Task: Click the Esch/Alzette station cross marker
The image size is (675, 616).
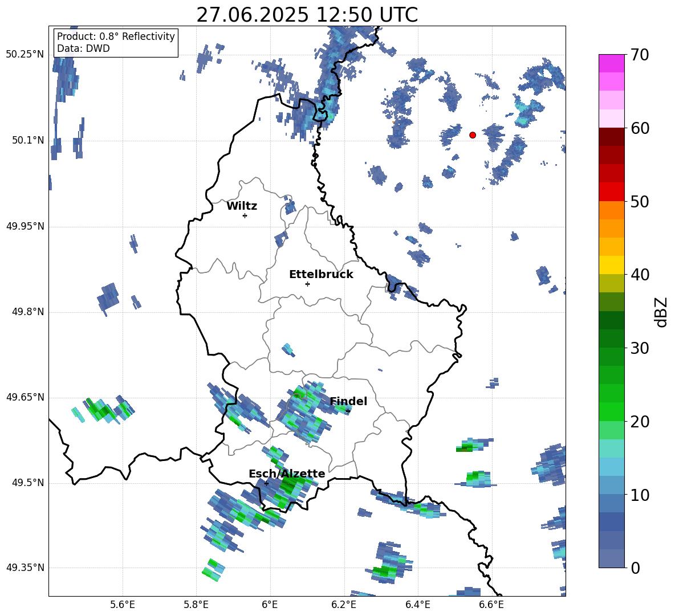Action: 266,483
